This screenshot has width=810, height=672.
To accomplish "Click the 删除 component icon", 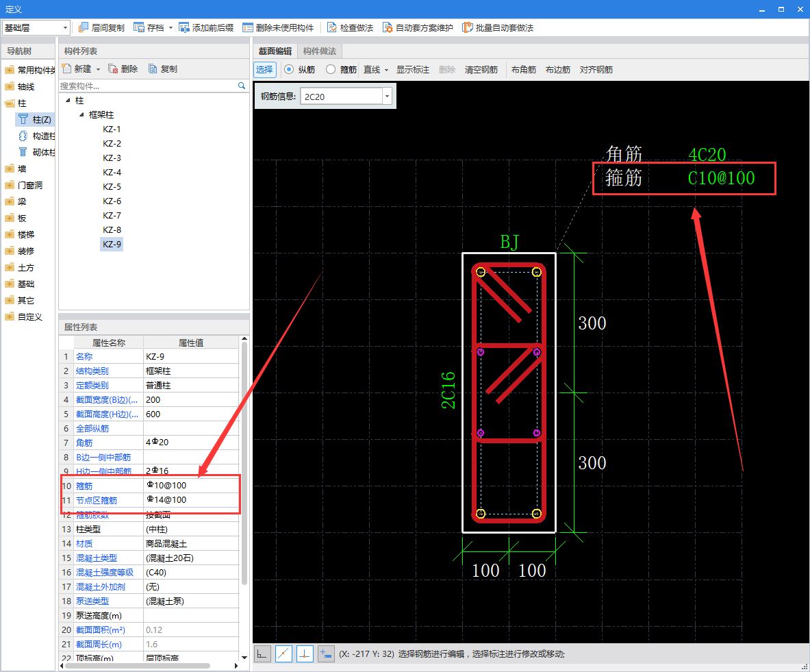I will (x=113, y=69).
